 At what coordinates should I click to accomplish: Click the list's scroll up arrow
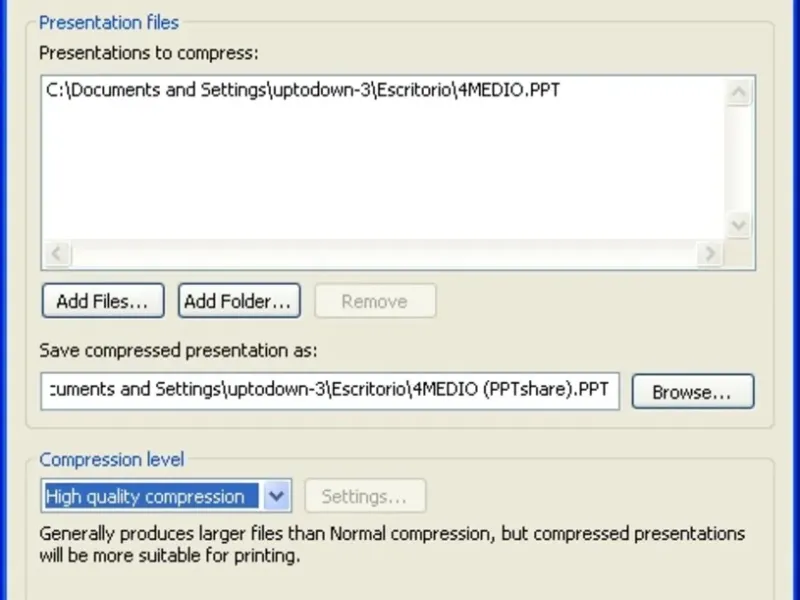click(739, 94)
